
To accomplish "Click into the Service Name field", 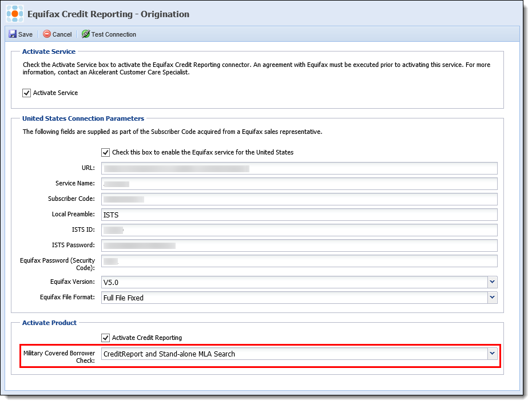I will pos(299,184).
